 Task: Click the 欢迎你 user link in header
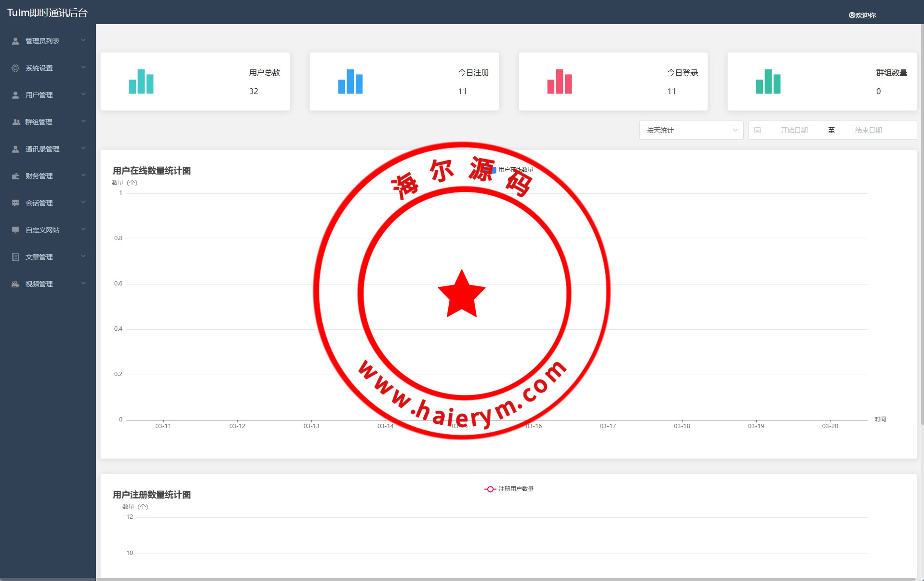pyautogui.click(x=862, y=15)
